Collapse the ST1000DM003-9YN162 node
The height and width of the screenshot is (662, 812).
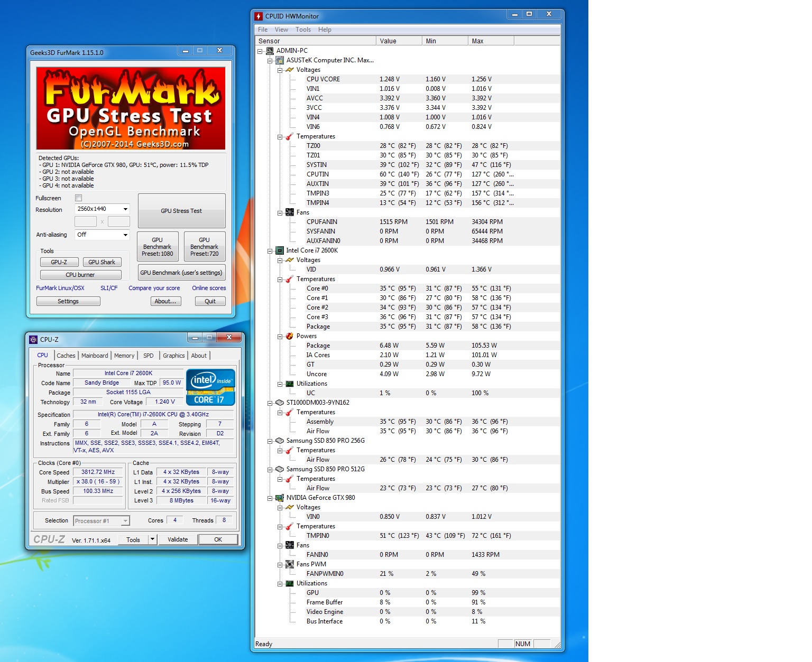tap(270, 403)
